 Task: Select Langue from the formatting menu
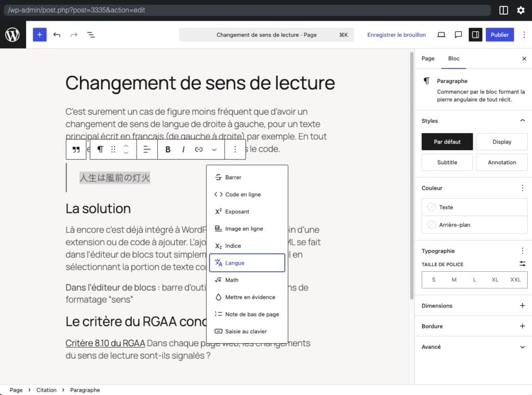click(247, 263)
